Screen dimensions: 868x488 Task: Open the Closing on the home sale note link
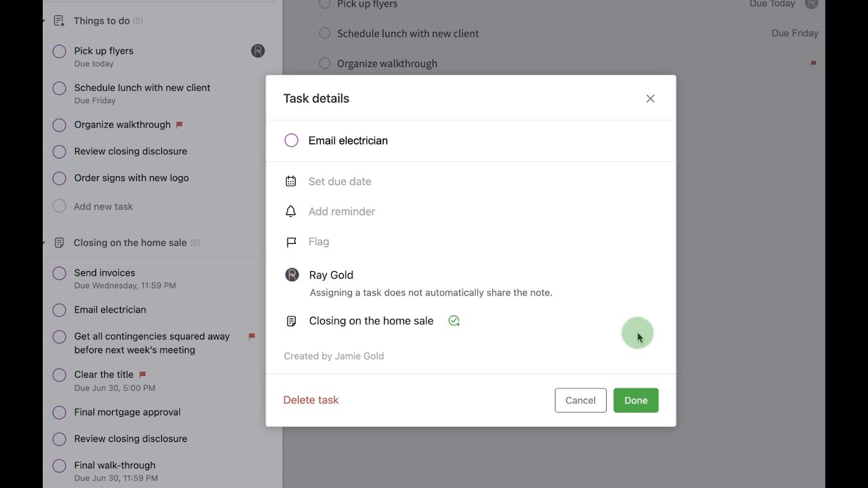click(x=371, y=321)
